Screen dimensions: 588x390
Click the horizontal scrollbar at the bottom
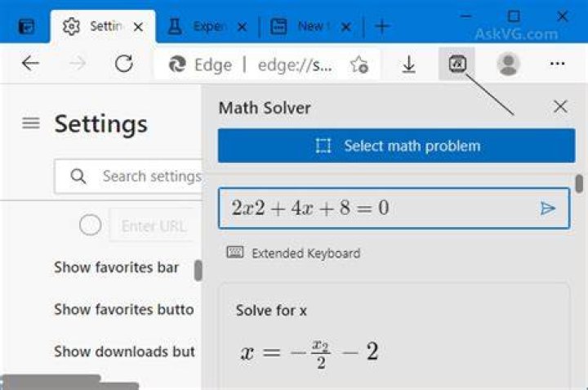(x=71, y=382)
